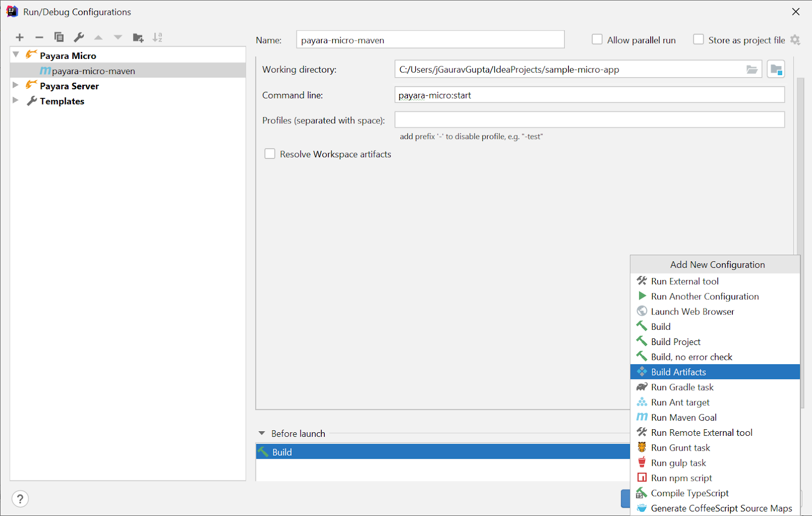812x516 pixels.
Task: Choose Run Another Configuration
Action: pos(715,296)
